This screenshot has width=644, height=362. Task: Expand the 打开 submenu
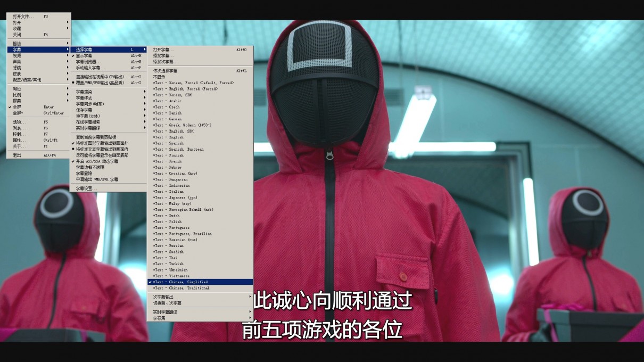click(x=39, y=22)
